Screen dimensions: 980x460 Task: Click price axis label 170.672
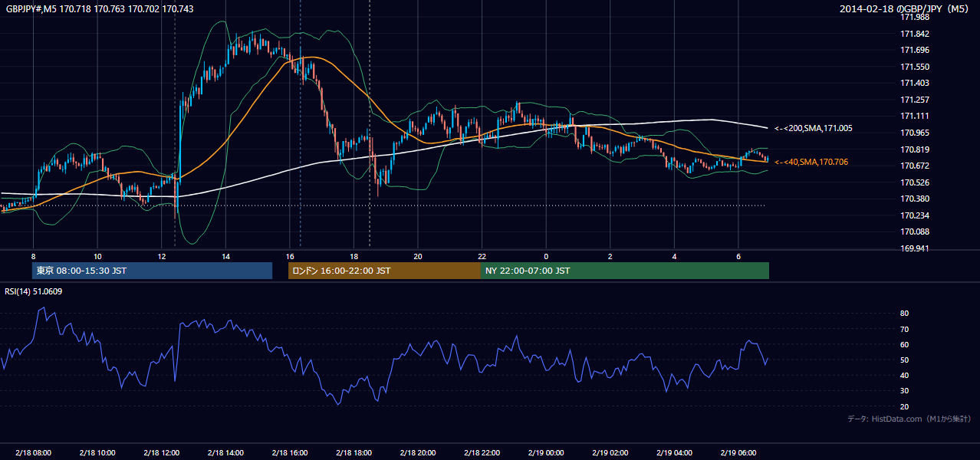pos(915,166)
